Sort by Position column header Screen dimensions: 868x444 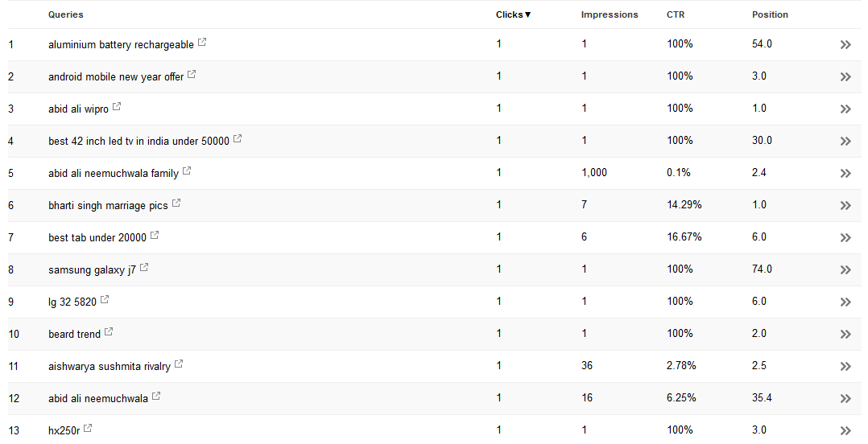click(x=770, y=14)
